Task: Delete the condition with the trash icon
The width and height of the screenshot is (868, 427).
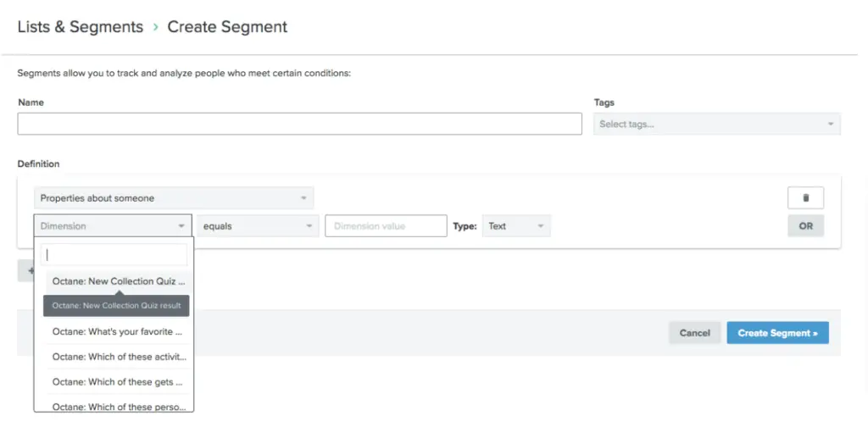Action: point(805,197)
